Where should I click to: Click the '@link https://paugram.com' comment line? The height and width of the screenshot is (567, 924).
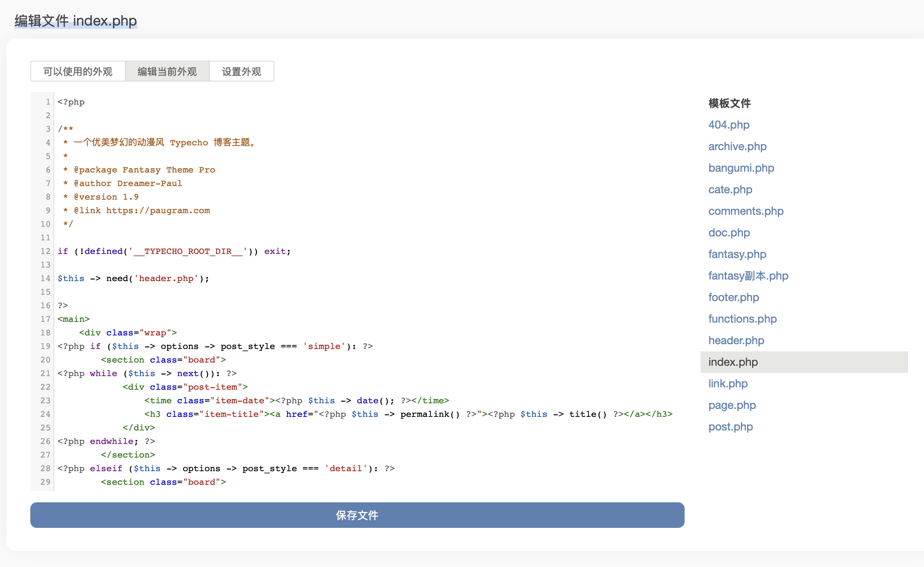click(136, 210)
